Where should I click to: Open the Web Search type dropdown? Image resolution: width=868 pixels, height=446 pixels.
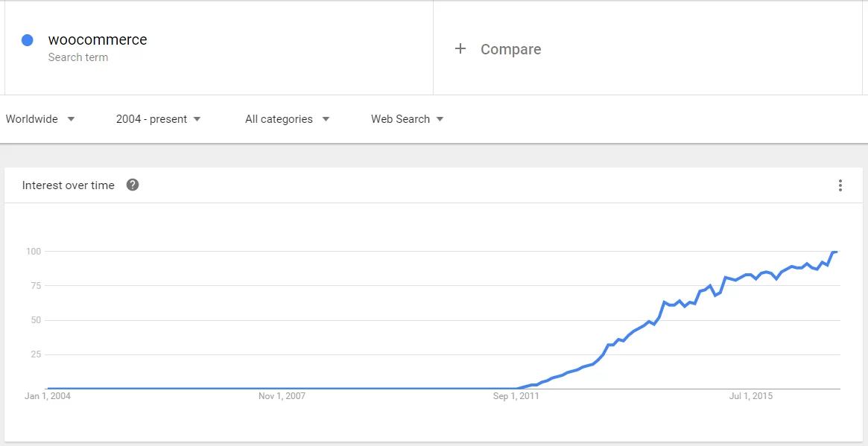click(407, 119)
